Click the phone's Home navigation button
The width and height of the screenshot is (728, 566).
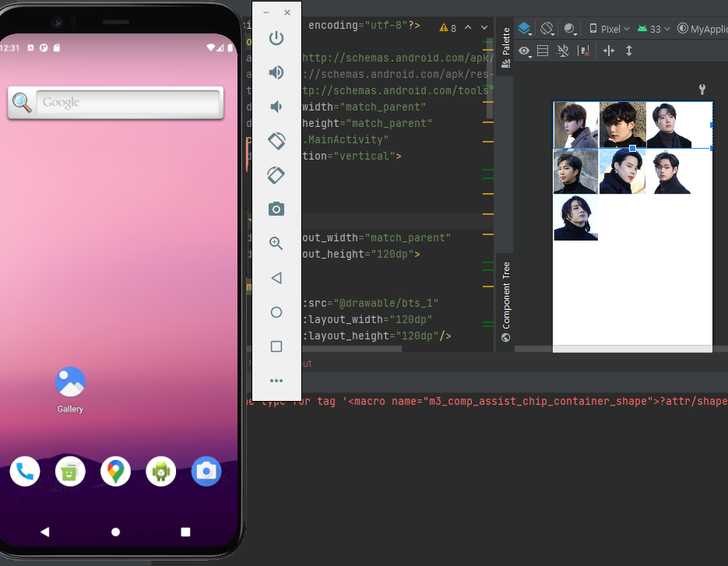pos(115,532)
